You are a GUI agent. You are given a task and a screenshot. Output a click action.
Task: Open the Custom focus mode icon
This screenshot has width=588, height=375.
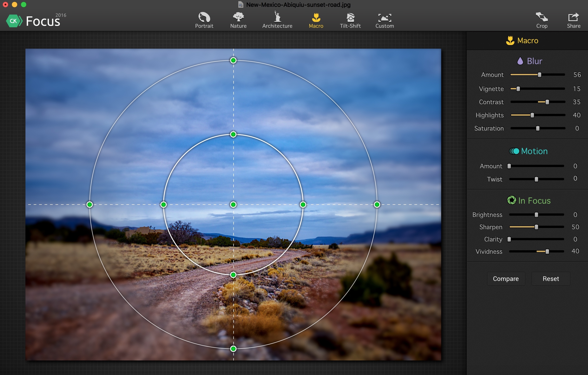pyautogui.click(x=385, y=18)
